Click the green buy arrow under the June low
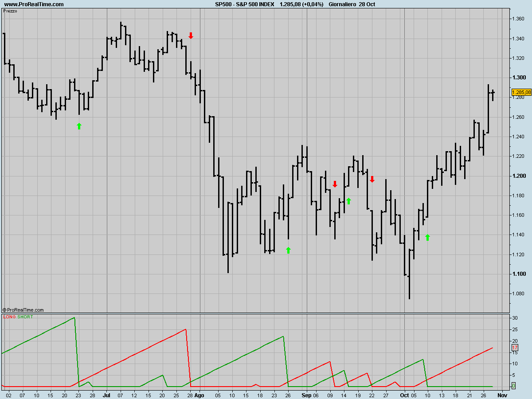Screen dimensions: 532x399 coord(79,126)
